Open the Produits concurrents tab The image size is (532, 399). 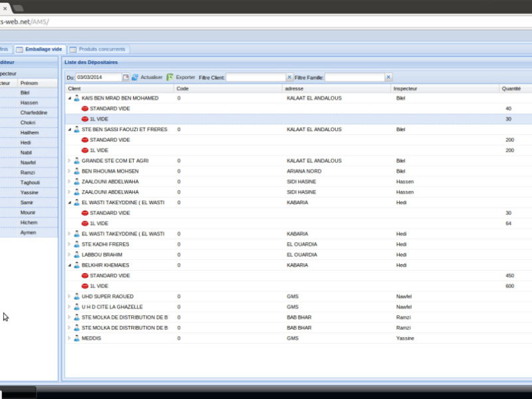point(102,49)
